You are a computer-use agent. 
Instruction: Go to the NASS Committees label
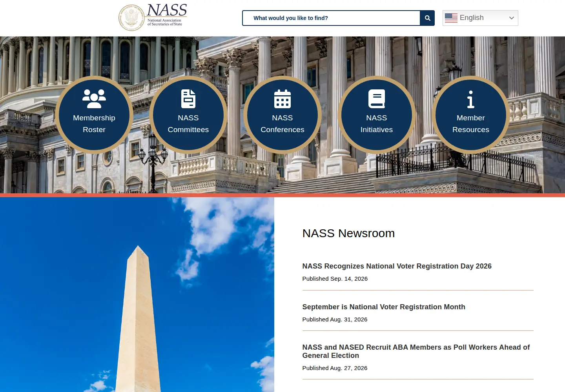[188, 124]
